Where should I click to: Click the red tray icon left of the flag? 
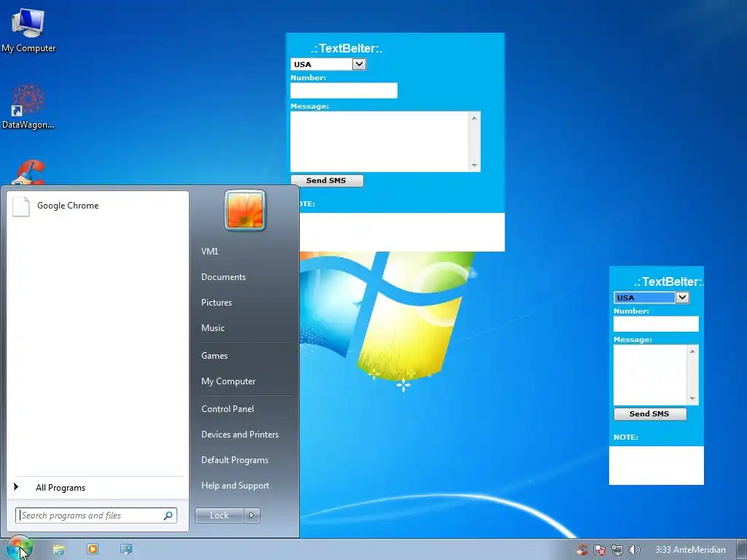click(x=582, y=550)
